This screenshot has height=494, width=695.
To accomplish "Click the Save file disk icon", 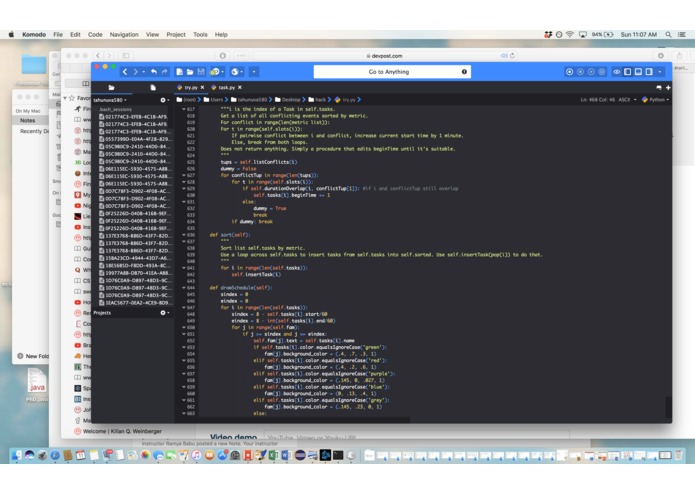I will pos(201,72).
